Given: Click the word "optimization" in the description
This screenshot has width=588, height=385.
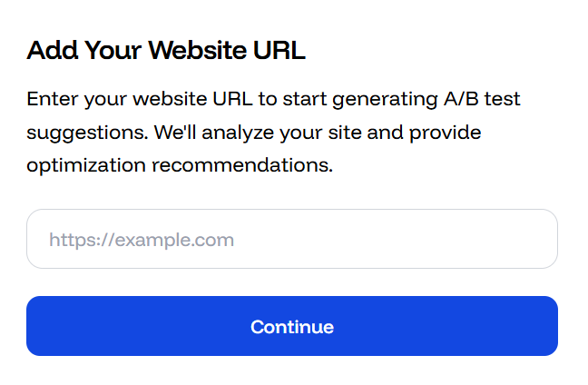Looking at the screenshot, I should (86, 166).
